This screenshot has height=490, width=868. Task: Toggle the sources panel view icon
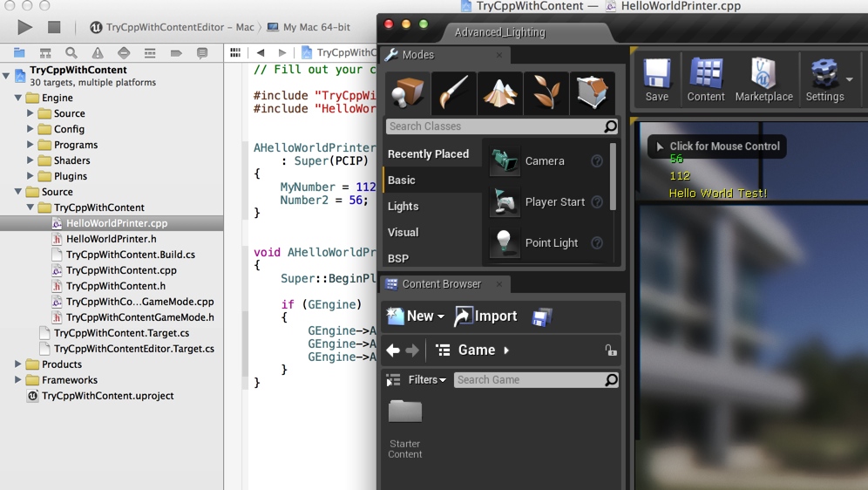392,380
